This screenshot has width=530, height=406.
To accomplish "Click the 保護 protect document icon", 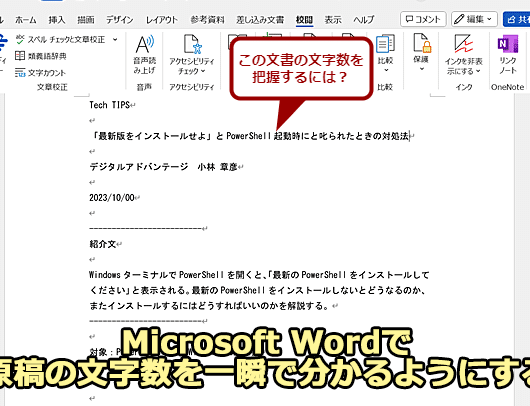I will [422, 43].
